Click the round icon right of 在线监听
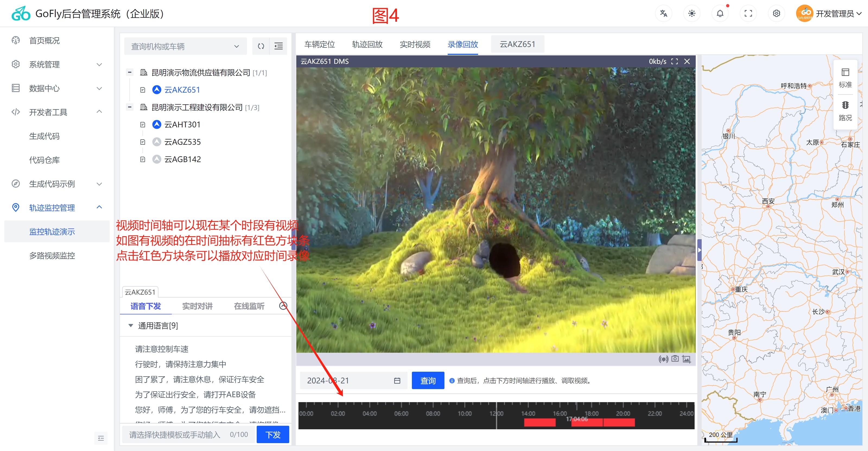The height and width of the screenshot is (451, 868). click(283, 306)
